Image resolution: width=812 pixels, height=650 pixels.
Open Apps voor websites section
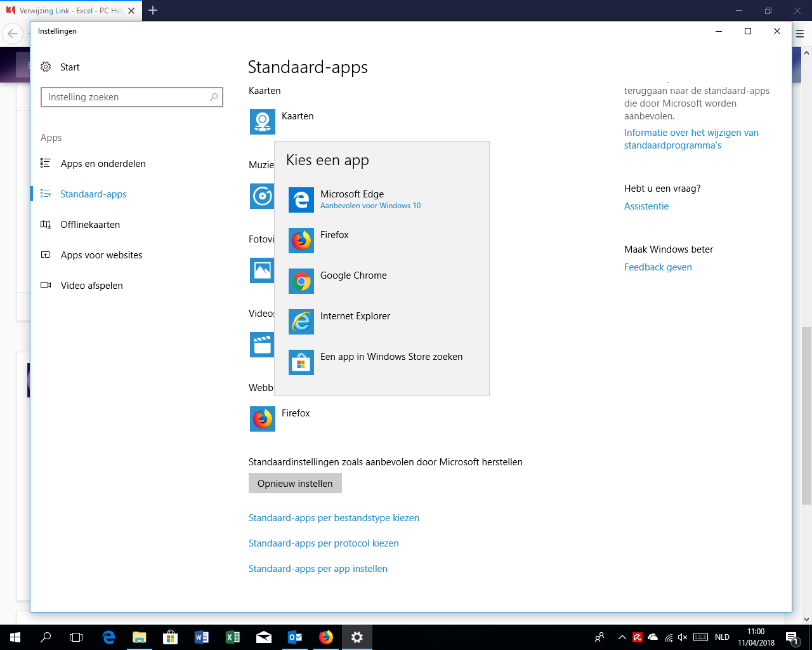pyautogui.click(x=101, y=255)
